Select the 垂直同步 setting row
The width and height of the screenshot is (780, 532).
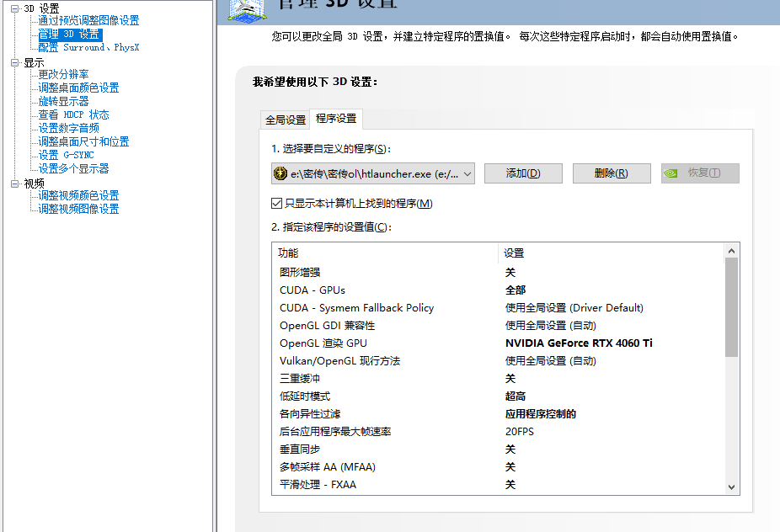click(499, 449)
